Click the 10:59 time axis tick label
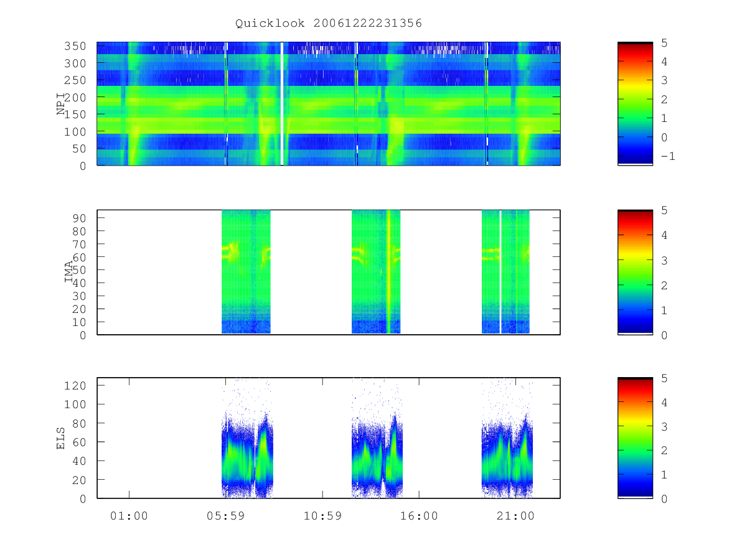The height and width of the screenshot is (560, 747). coord(322,516)
